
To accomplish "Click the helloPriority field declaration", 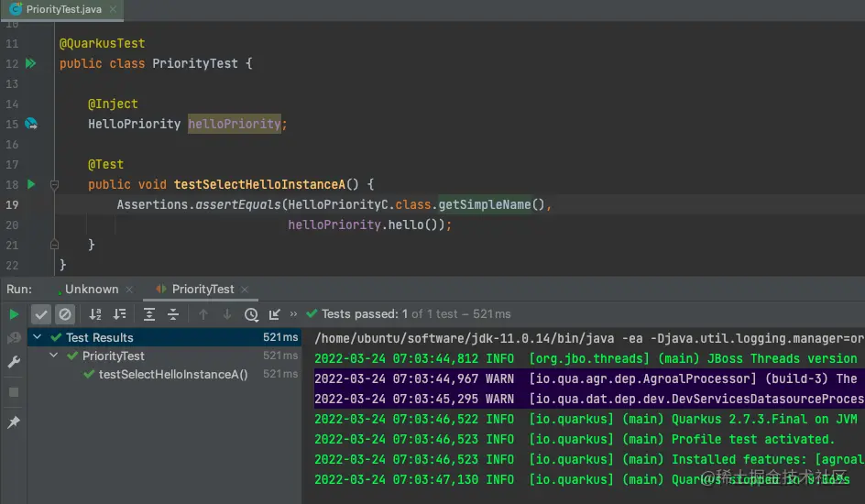I will click(235, 124).
